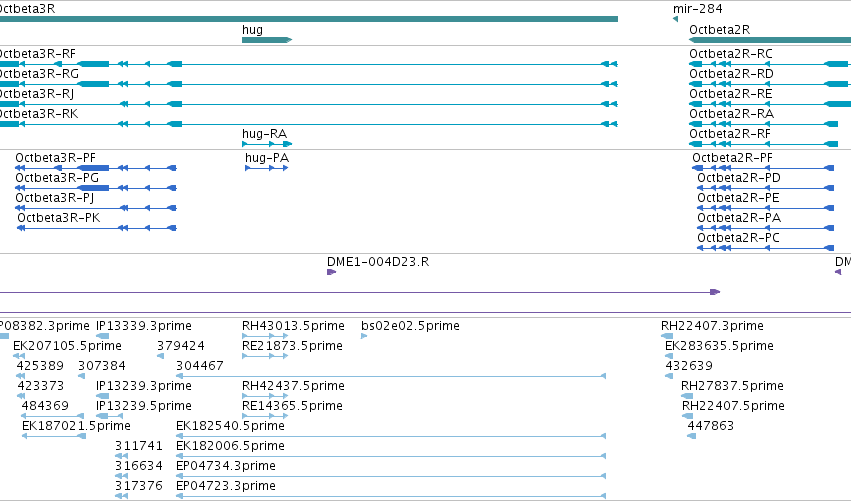This screenshot has height=501, width=851.
Task: Select the RH27837.5prime EST label
Action: coord(732,386)
